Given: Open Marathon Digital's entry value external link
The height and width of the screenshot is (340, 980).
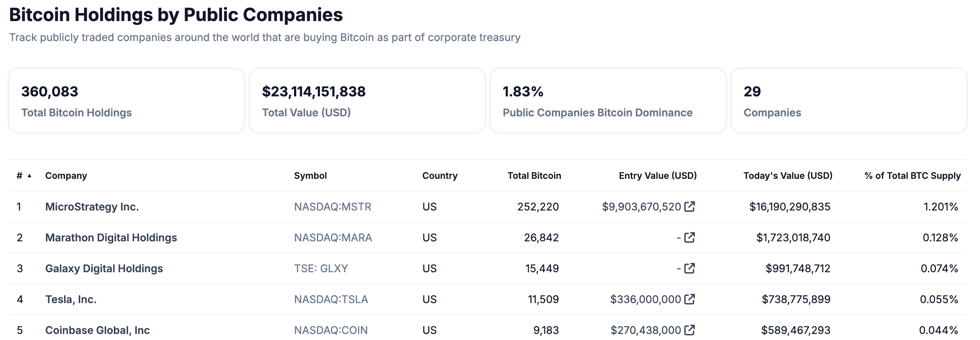Looking at the screenshot, I should [x=690, y=238].
